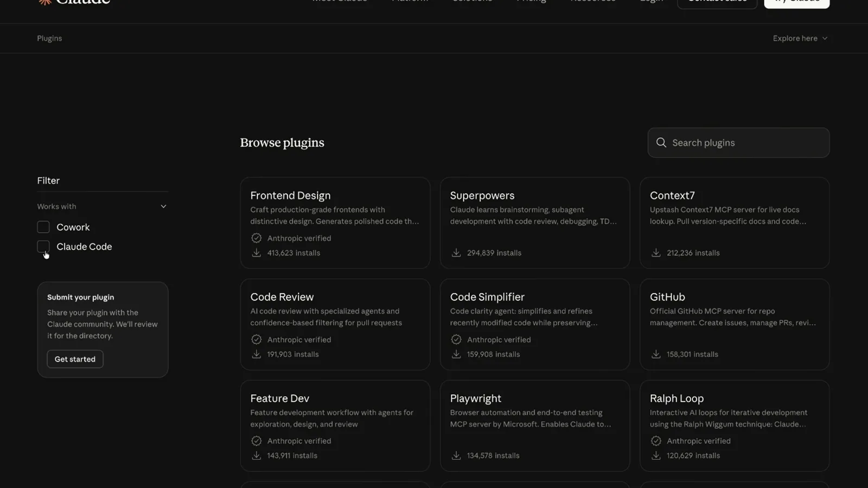The height and width of the screenshot is (488, 868).
Task: Open the Feature Dev plugin title
Action: tap(280, 398)
